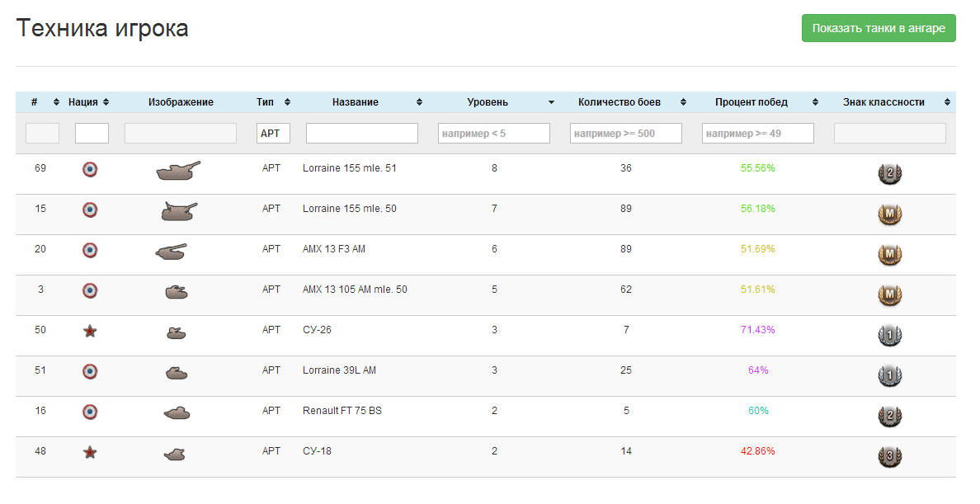Click the Нация filter input box

pyautogui.click(x=92, y=133)
